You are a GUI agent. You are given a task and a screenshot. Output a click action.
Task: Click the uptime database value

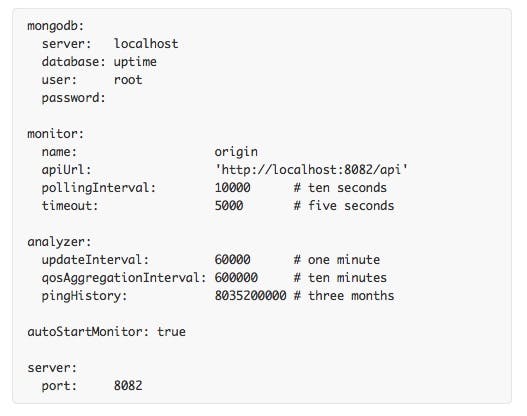(x=135, y=62)
